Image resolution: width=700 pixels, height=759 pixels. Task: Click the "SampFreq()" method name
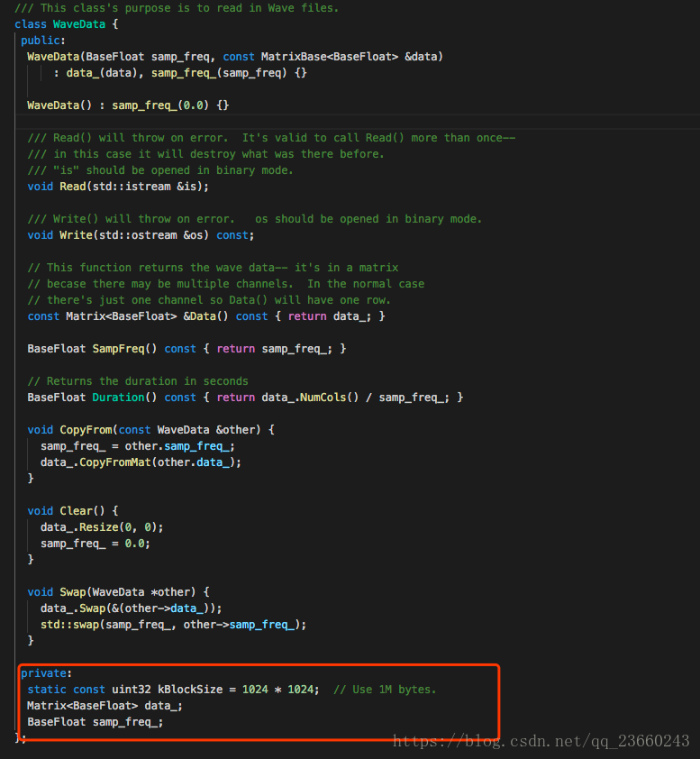click(125, 349)
